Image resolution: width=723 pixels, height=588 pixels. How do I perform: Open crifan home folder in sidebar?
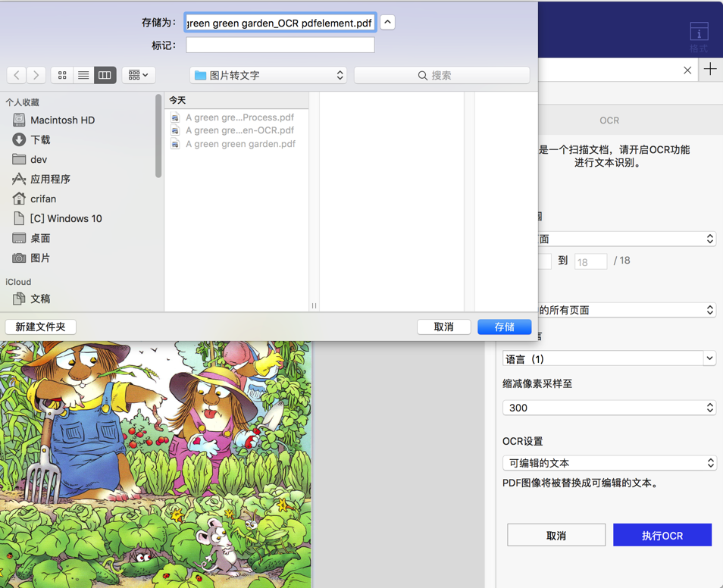point(43,199)
